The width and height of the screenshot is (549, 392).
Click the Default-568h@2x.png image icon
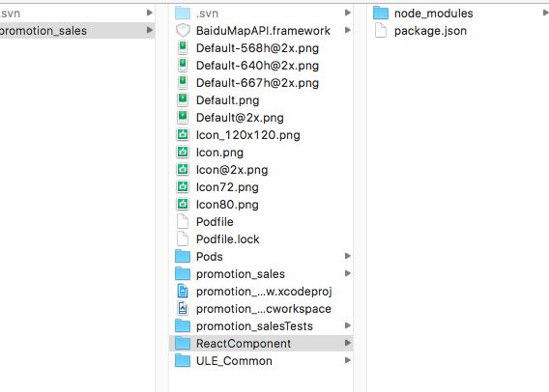tap(183, 48)
